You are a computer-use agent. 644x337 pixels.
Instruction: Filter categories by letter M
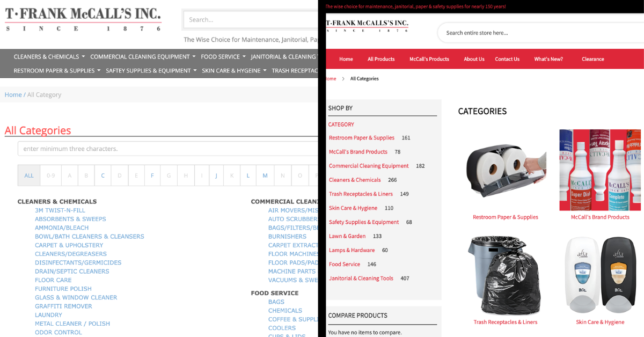point(265,175)
